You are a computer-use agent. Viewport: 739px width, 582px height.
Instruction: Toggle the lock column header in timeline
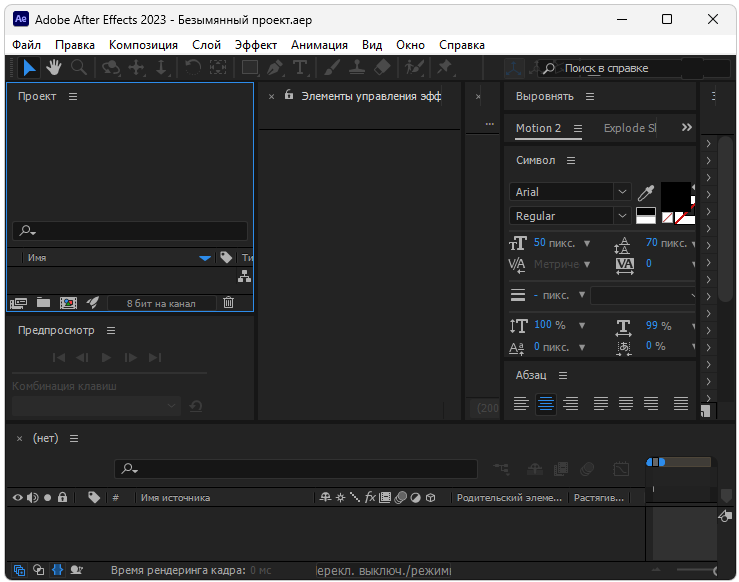63,497
